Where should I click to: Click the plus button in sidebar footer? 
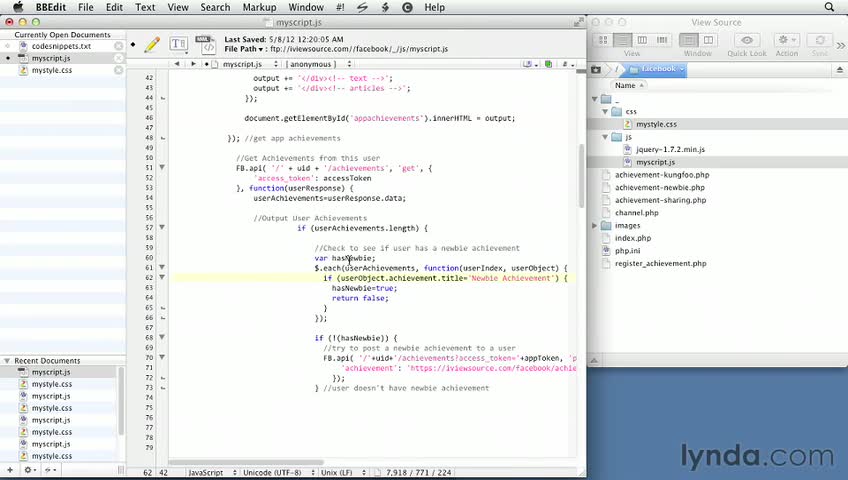[x=10, y=470]
